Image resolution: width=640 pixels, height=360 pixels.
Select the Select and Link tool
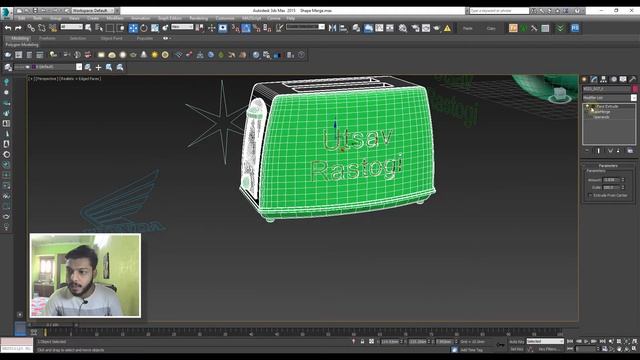(x=31, y=28)
